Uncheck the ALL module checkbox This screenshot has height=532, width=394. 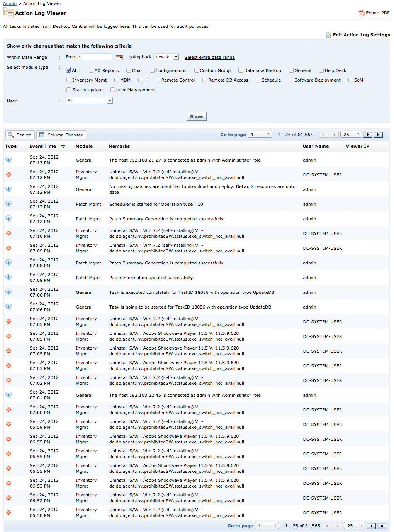click(x=68, y=70)
